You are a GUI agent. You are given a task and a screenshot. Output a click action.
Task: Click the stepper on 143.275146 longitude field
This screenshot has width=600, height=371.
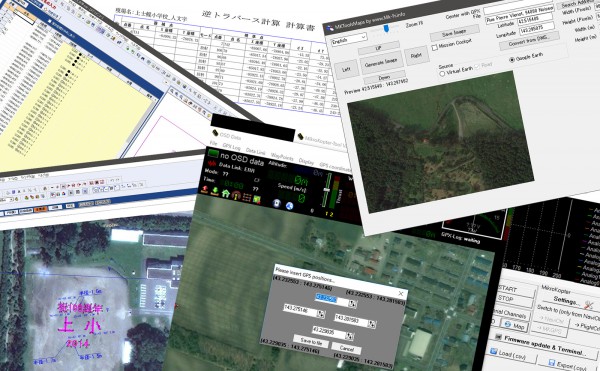pyautogui.click(x=321, y=314)
